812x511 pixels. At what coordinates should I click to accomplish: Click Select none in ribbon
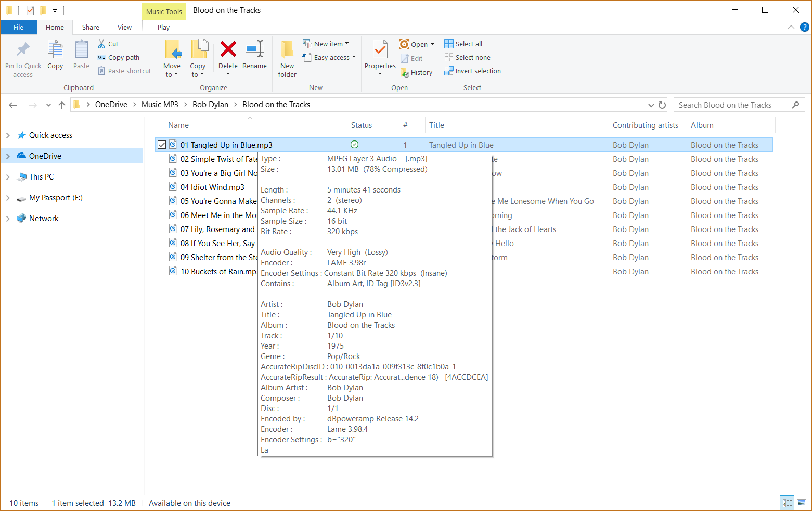(468, 57)
